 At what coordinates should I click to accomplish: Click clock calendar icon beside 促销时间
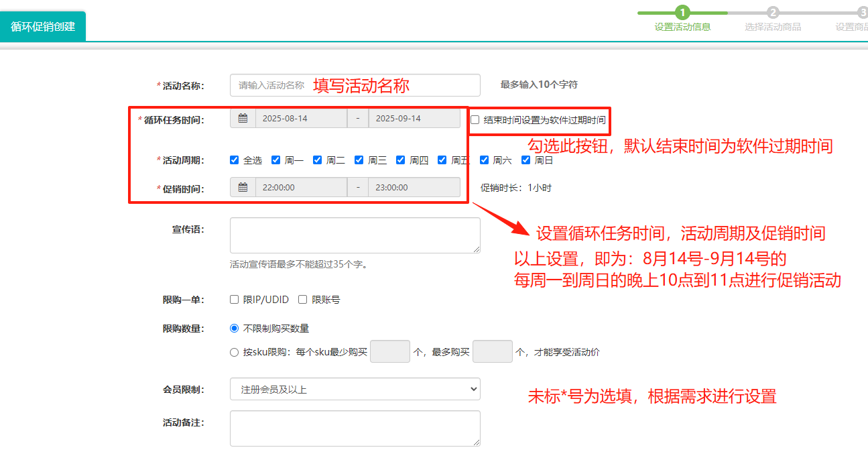tap(243, 188)
